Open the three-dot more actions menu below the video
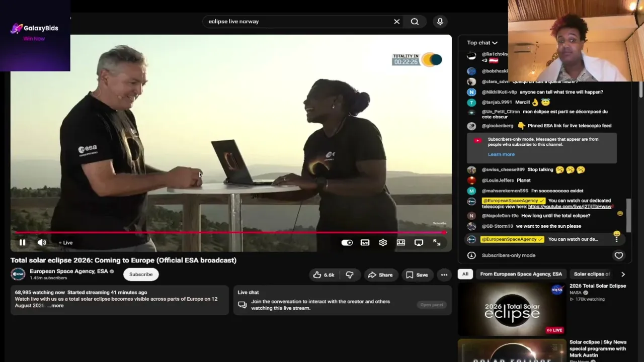 tap(444, 275)
